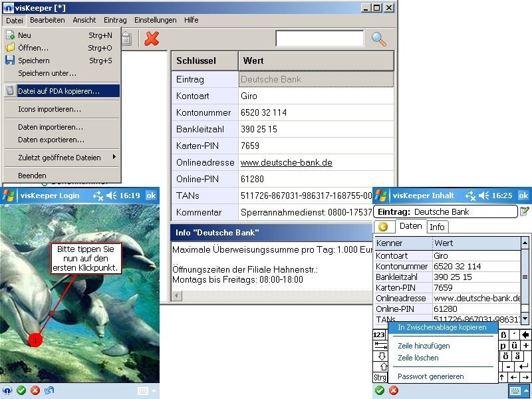The width and height of the screenshot is (532, 399).
Task: Click red cancel icon in visKeeper Login window
Action: click(x=35, y=390)
